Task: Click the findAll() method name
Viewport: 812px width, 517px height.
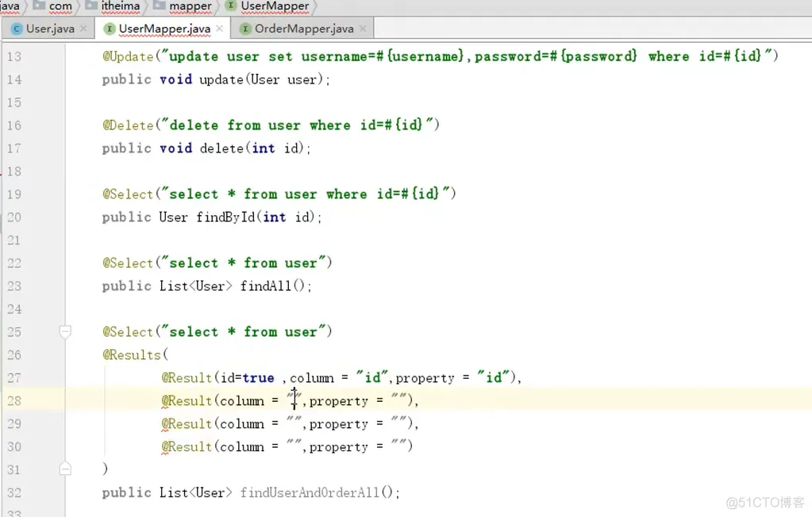Action: point(266,286)
